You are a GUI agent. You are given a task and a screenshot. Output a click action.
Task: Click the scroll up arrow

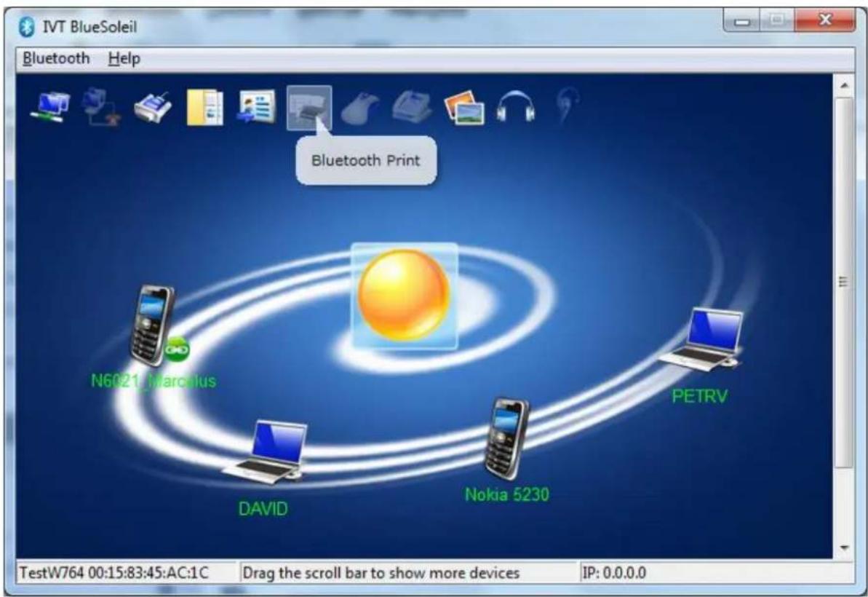click(844, 85)
